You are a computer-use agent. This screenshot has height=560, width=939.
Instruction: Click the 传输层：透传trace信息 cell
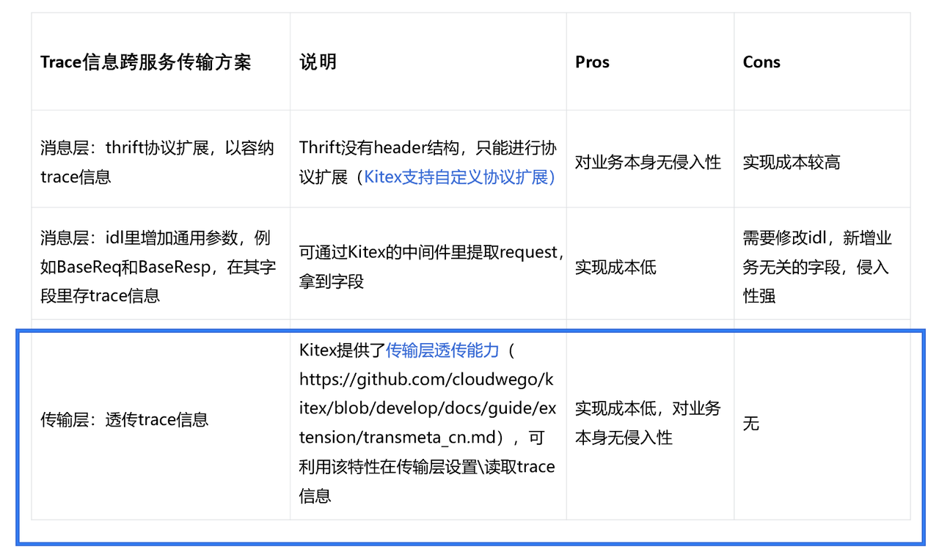(123, 419)
